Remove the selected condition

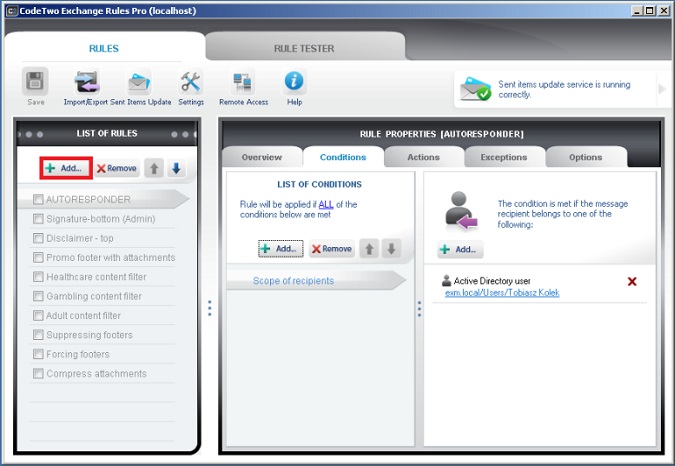tap(332, 249)
